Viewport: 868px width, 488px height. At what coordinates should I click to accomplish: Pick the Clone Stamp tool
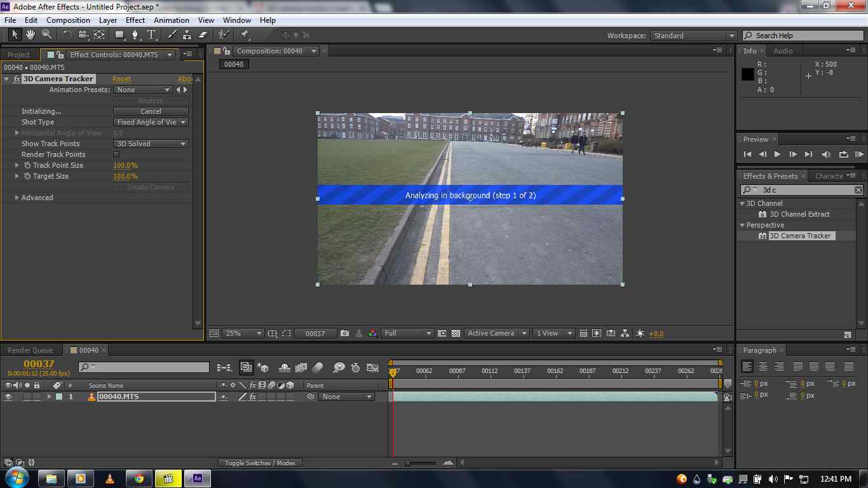(187, 35)
